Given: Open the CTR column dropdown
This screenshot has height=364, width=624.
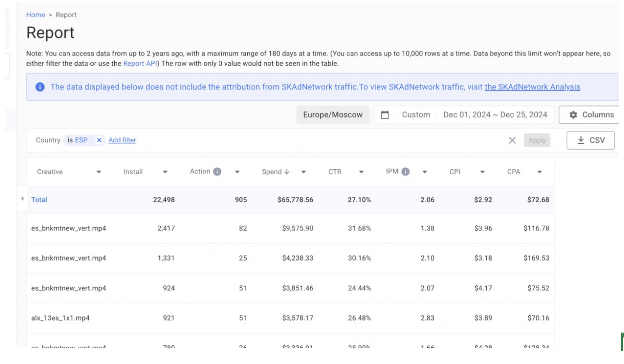Looking at the screenshot, I should pos(361,172).
